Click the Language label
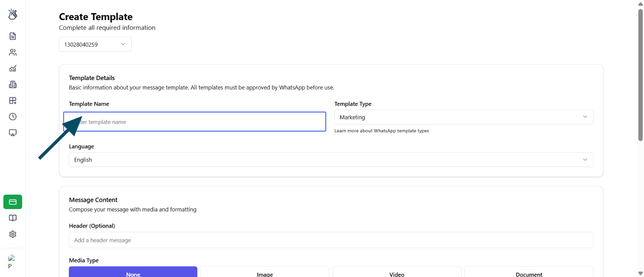The height and width of the screenshot is (277, 644). (x=81, y=146)
